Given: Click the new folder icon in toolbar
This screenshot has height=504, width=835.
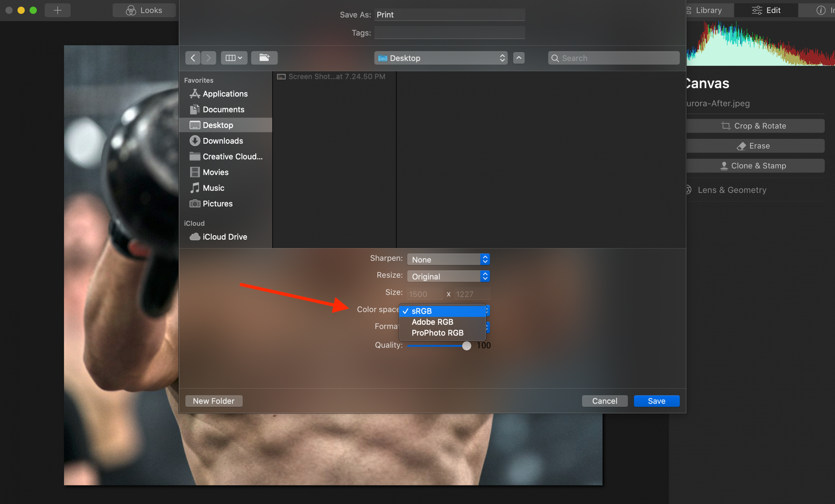Looking at the screenshot, I should [x=264, y=58].
